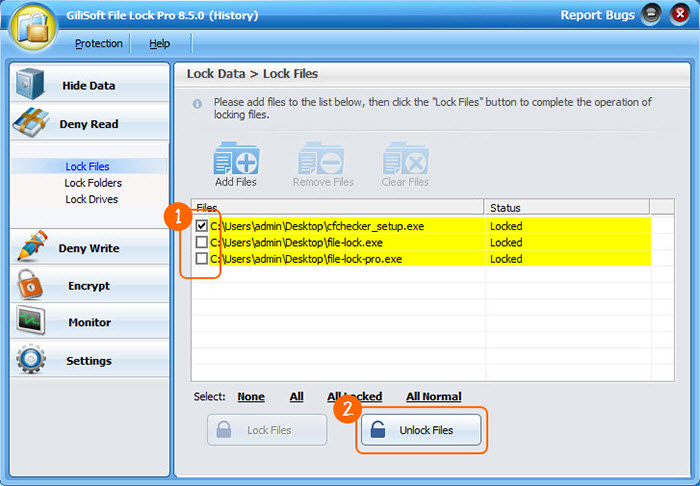Click the Remove Files icon
The width and height of the screenshot is (700, 486).
(x=321, y=158)
